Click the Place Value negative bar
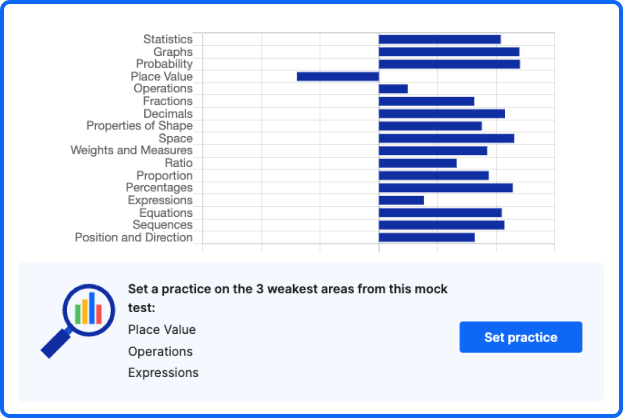 pos(337,76)
